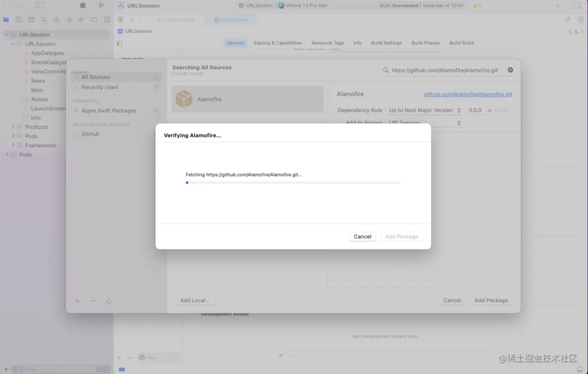Select the URLSession scheme in toolbar
This screenshot has width=588, height=374.
tap(255, 6)
